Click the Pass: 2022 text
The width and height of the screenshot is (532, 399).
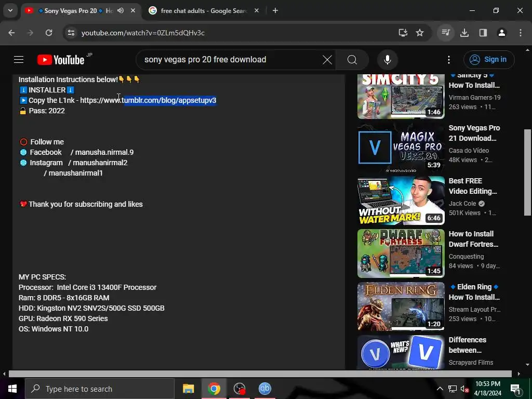(x=47, y=111)
